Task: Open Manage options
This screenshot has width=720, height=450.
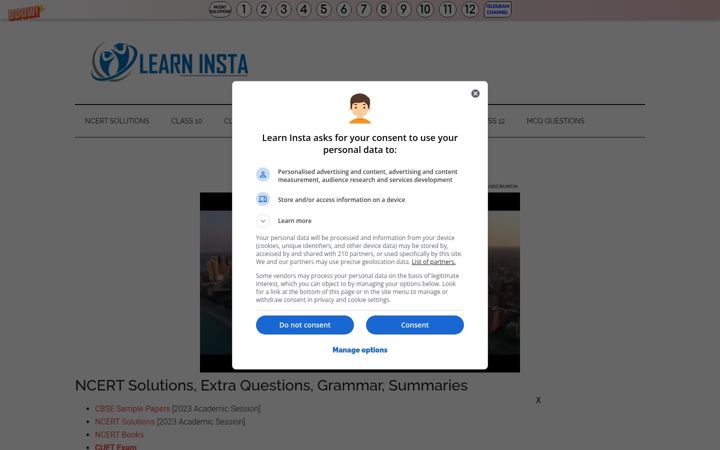Action: click(x=360, y=350)
